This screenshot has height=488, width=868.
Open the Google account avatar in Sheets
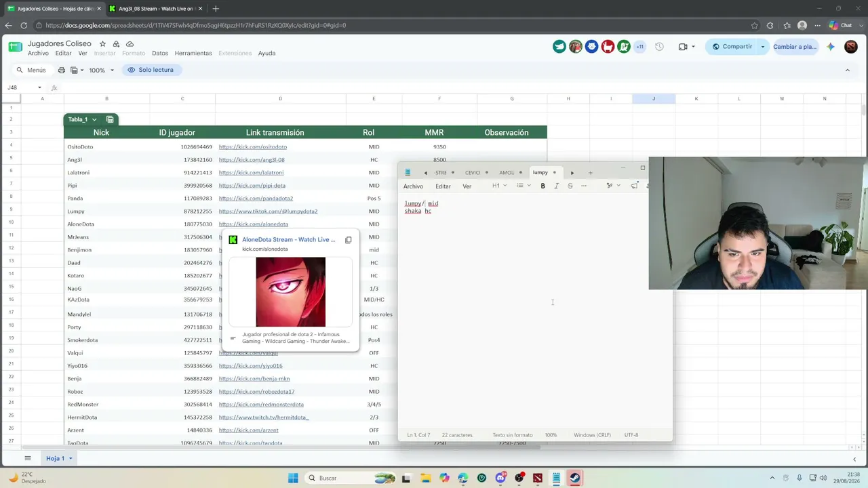click(851, 47)
